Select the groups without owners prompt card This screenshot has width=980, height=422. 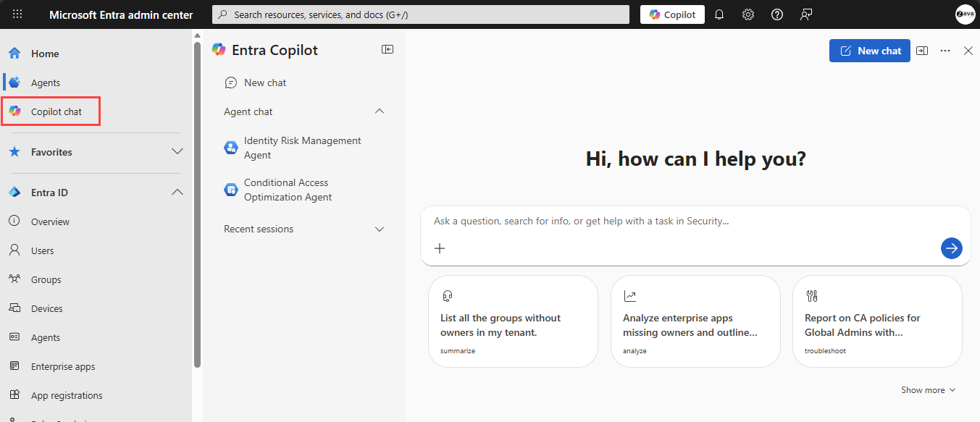tap(513, 321)
